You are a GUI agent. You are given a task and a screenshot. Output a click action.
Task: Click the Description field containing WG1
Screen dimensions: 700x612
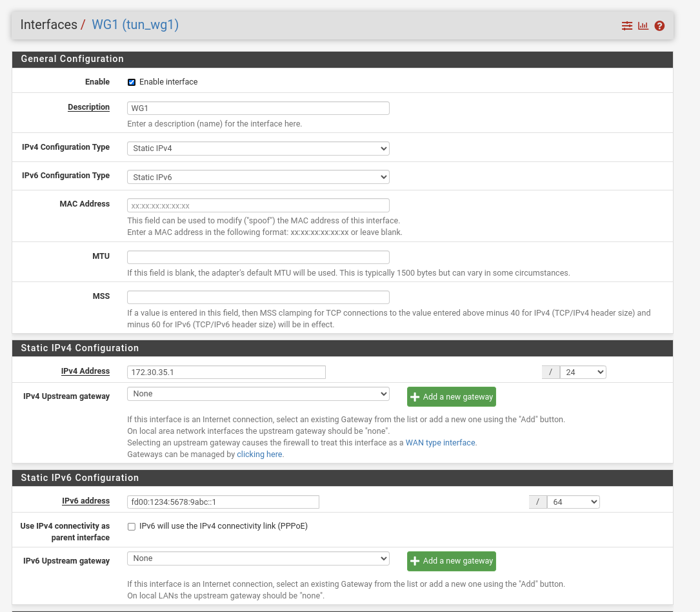257,108
